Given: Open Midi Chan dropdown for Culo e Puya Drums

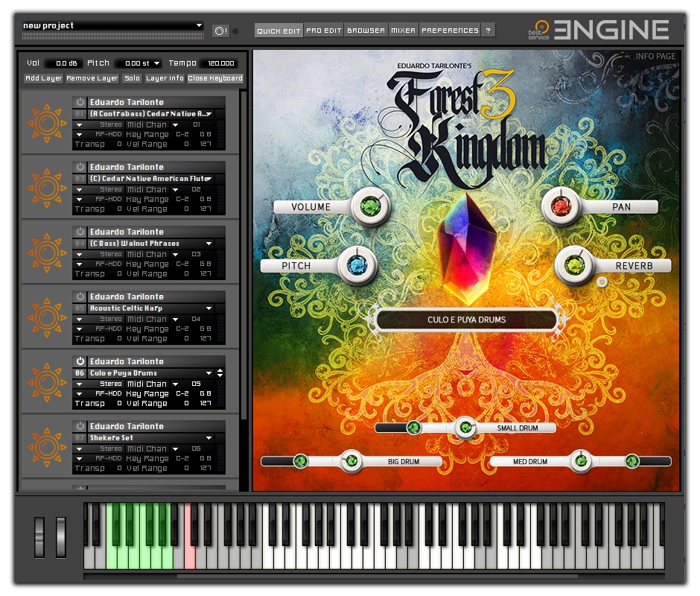Looking at the screenshot, I should 176,384.
